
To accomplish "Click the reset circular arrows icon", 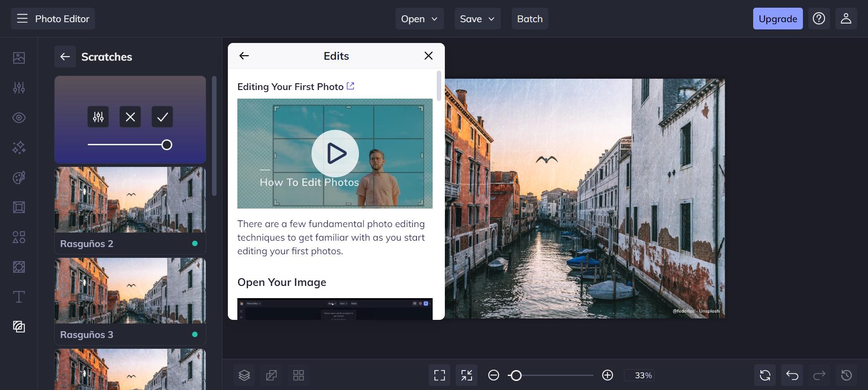I will 765,375.
